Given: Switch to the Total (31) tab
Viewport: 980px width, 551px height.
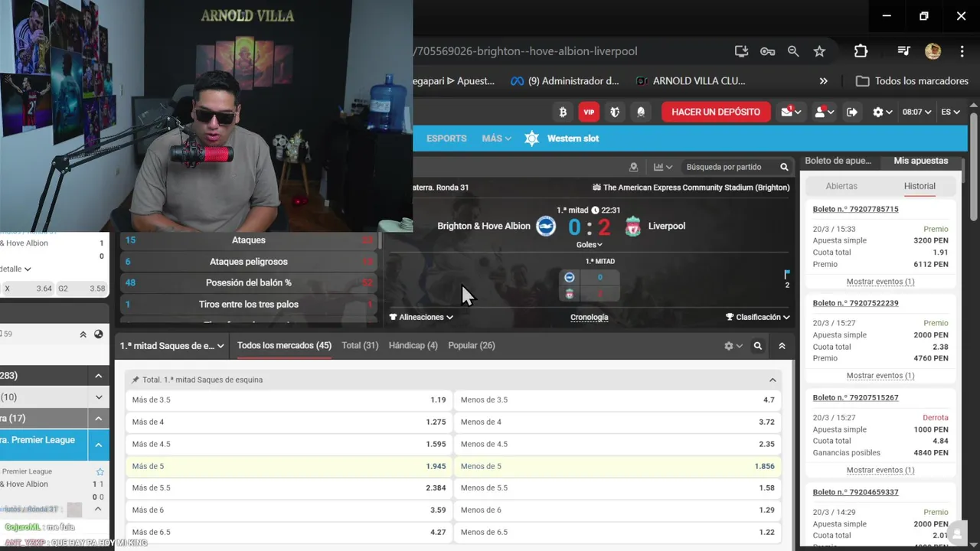Looking at the screenshot, I should pos(360,346).
